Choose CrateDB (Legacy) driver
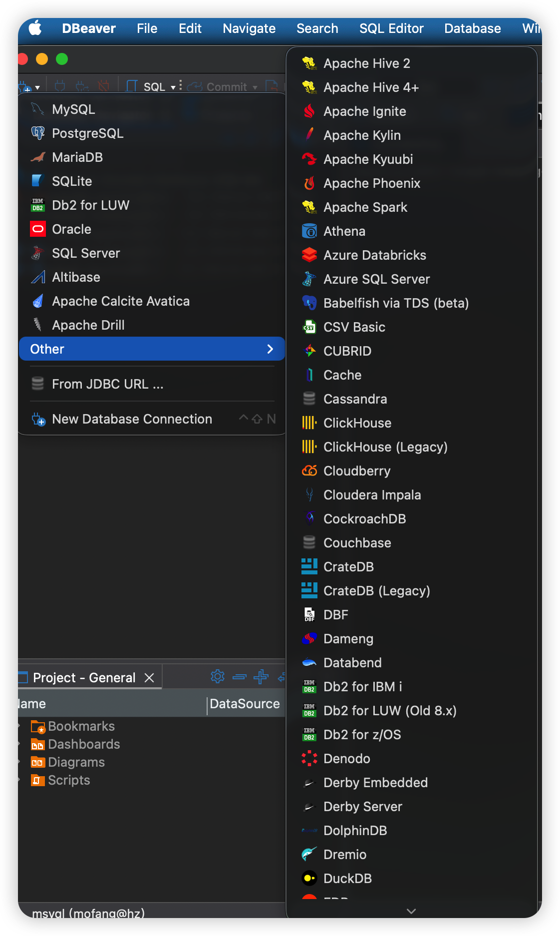Screen dimensions: 560x936 click(412, 591)
